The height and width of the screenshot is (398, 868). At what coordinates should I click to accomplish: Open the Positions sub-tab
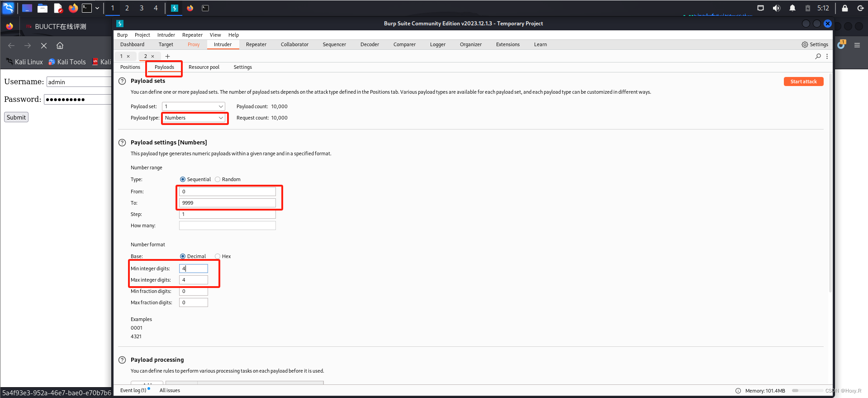(x=130, y=67)
